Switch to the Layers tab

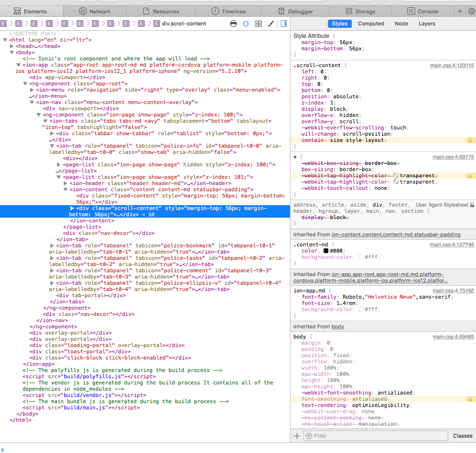(427, 23)
